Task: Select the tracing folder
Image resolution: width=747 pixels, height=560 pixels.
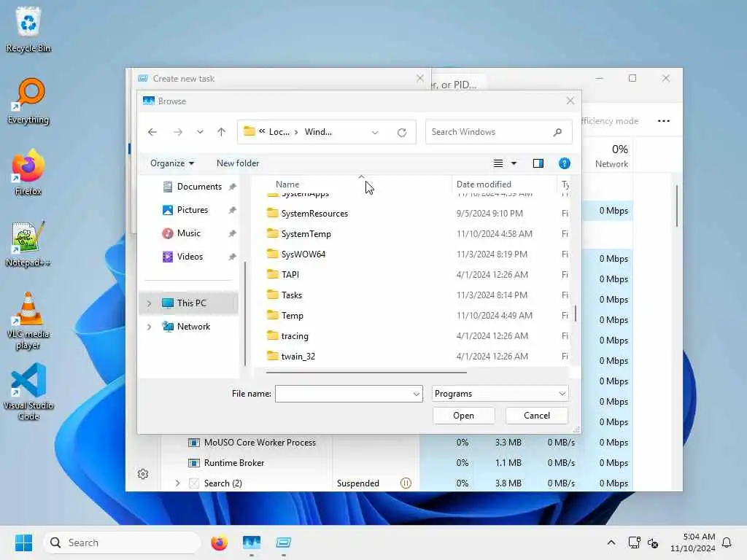Action: point(295,337)
